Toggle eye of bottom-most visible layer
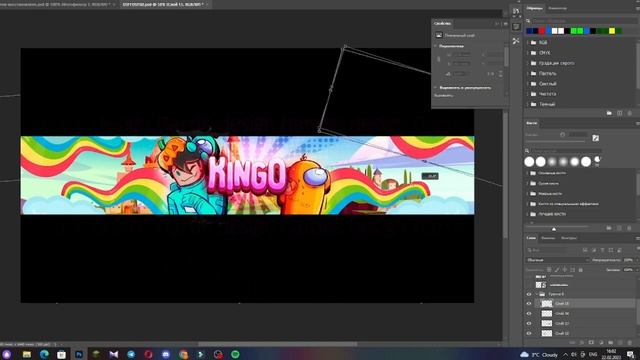Screen dimensions: 640x360 coord(529,333)
